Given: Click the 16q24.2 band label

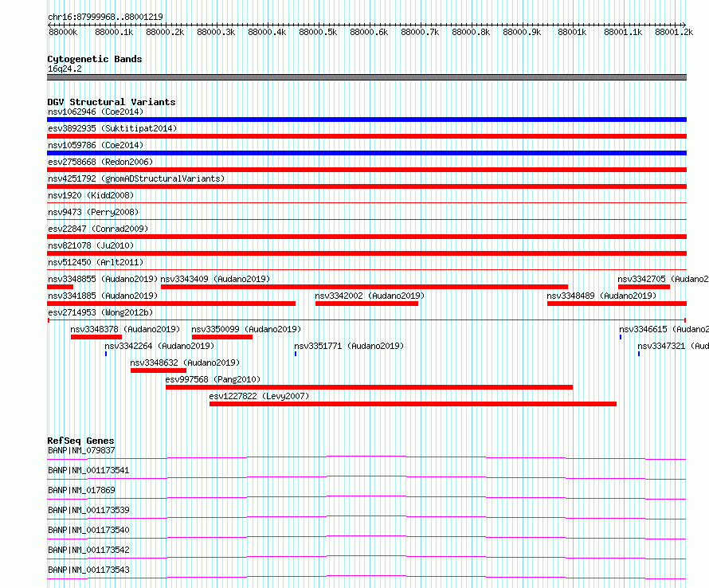Looking at the screenshot, I should [65, 69].
